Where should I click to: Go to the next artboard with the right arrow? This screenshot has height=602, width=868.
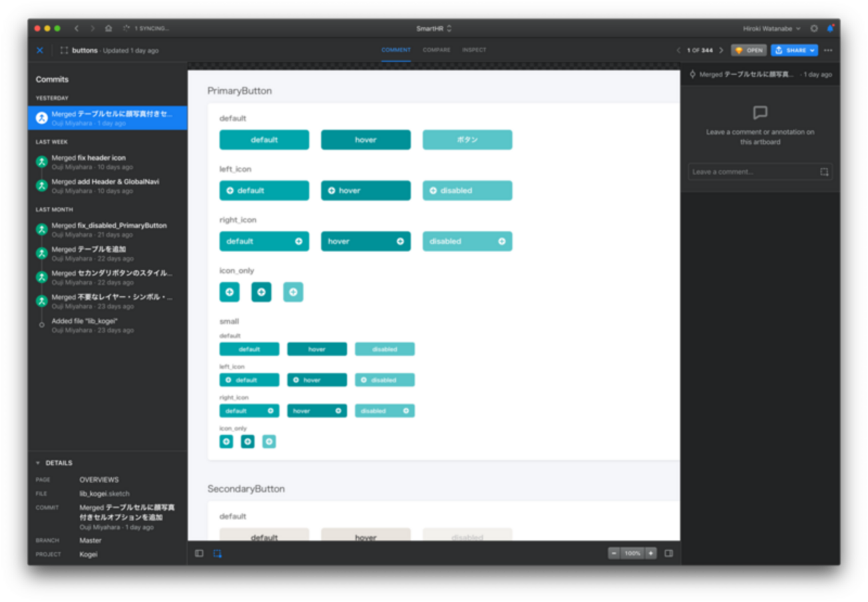coord(720,50)
